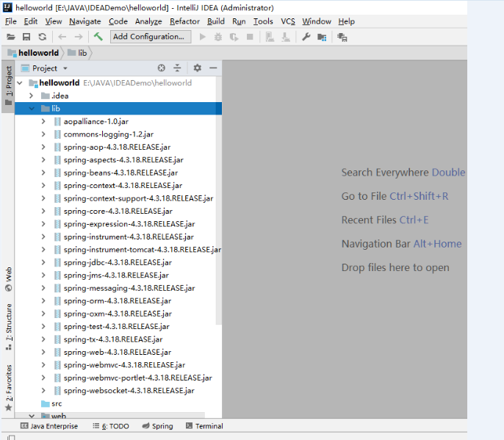This screenshot has width=504, height=440.
Task: Open the VCS menu
Action: click(288, 21)
